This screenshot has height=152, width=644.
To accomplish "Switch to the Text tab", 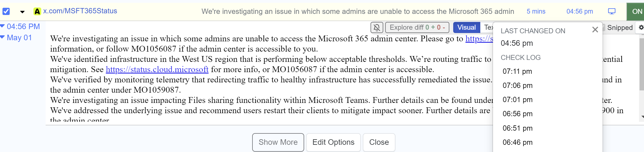I will coord(487,27).
